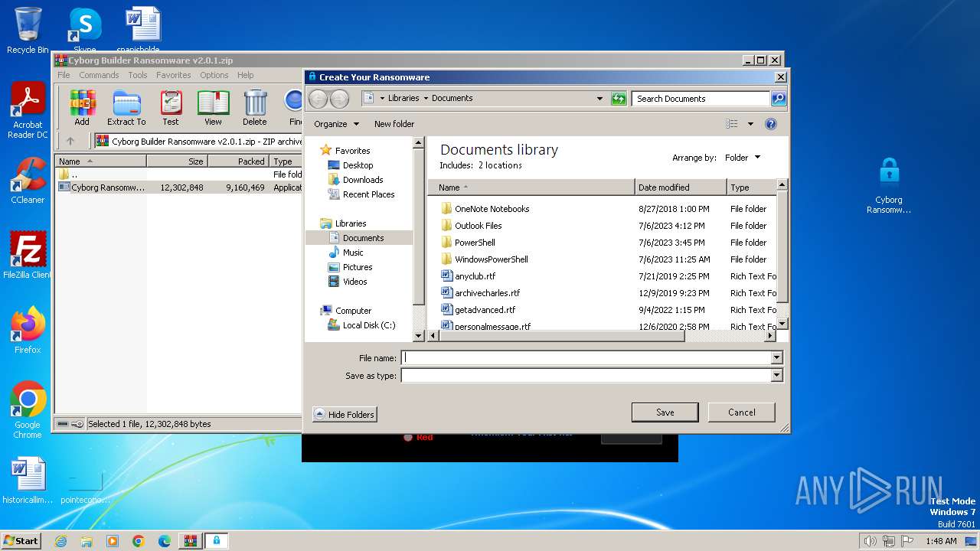
Task: Select Music library in navigation pane
Action: [x=353, y=253]
